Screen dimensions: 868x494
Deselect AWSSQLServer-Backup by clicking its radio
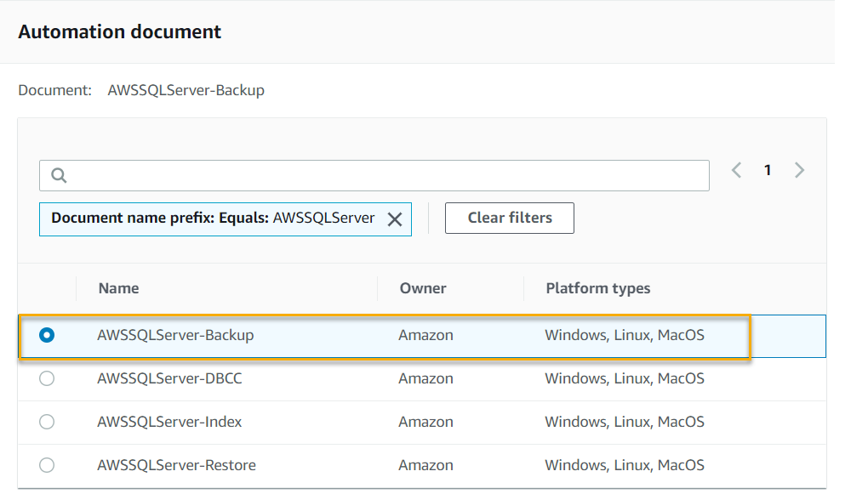pyautogui.click(x=47, y=335)
